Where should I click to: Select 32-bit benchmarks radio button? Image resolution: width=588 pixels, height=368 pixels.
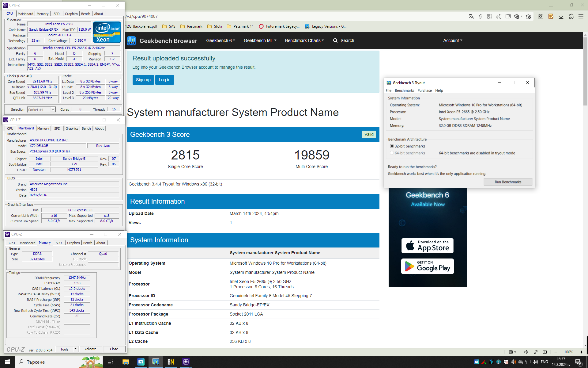pos(392,146)
